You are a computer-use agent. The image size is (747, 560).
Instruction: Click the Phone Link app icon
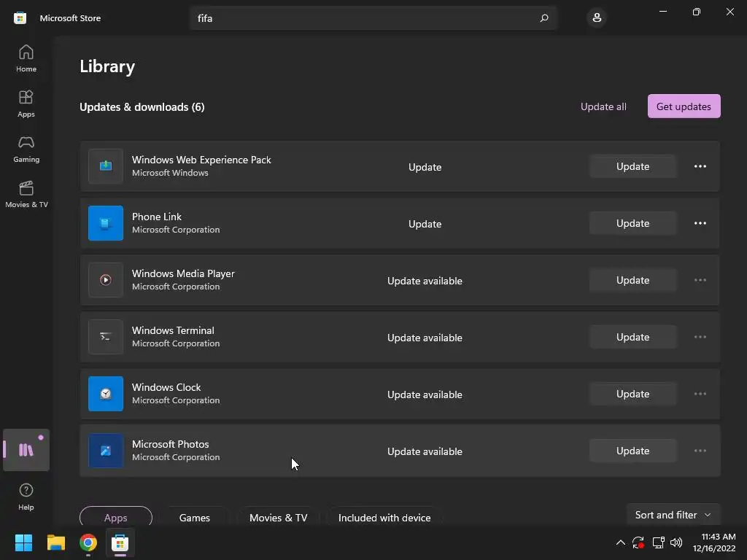[106, 223]
